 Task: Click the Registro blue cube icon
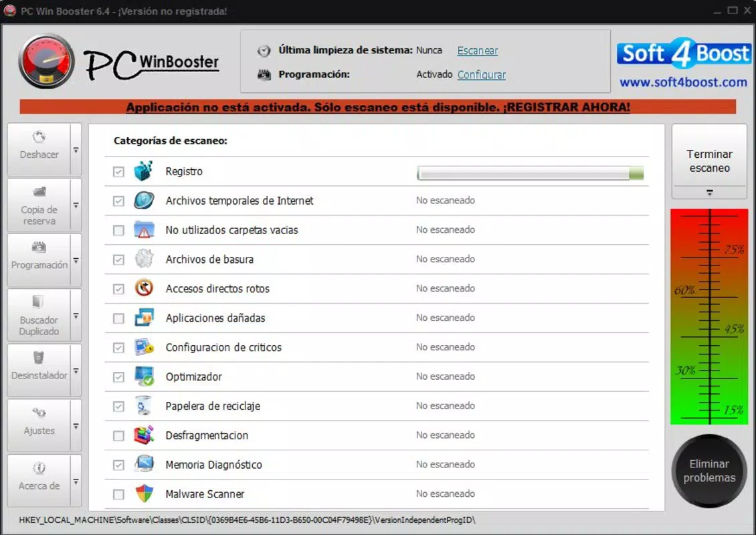144,171
